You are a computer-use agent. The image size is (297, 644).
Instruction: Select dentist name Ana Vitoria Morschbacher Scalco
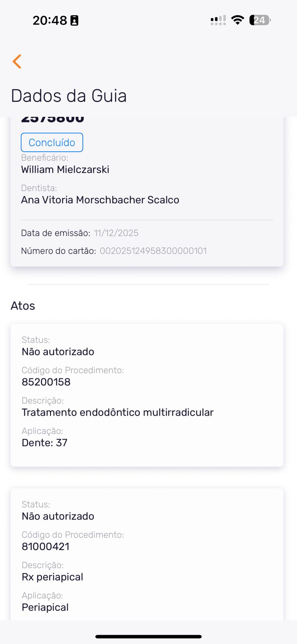coord(100,200)
